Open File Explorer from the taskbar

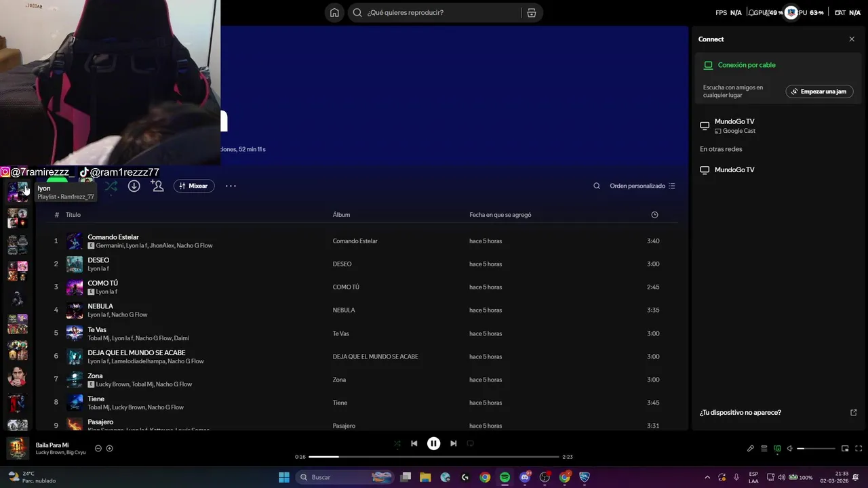click(x=425, y=477)
